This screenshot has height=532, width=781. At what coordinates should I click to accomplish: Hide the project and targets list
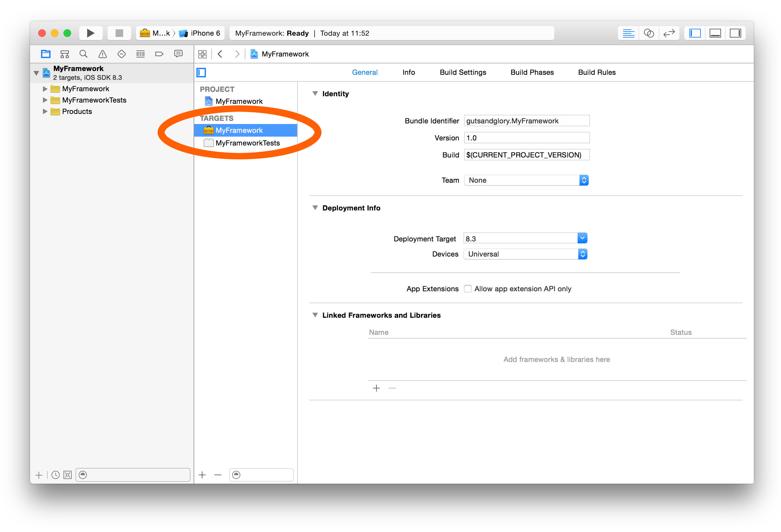pyautogui.click(x=201, y=72)
